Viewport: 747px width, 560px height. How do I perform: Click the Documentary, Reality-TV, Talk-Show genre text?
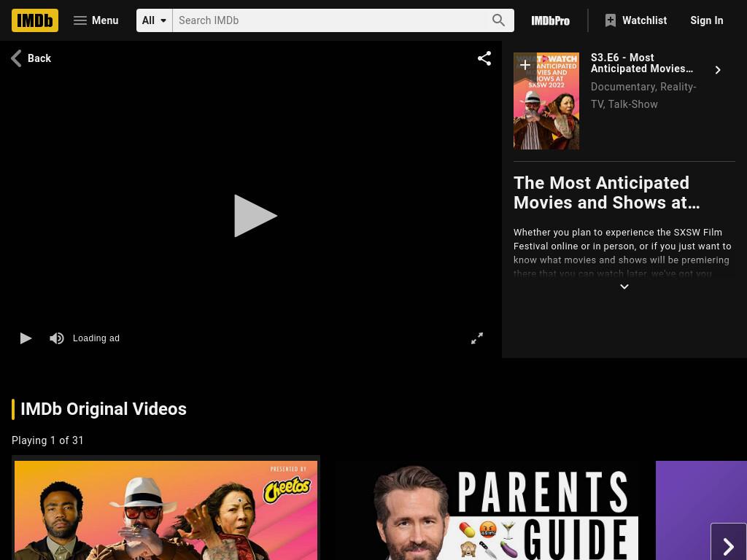[x=643, y=96]
